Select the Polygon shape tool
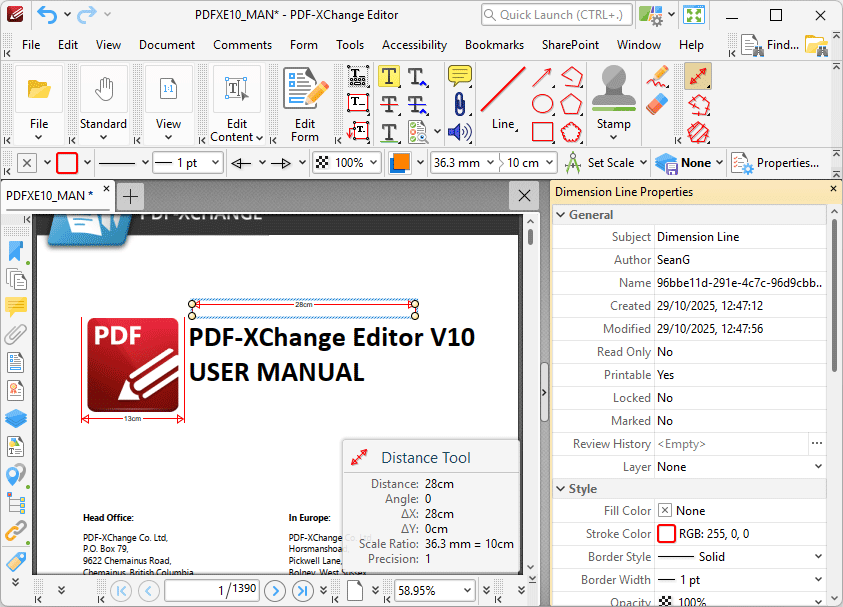 point(571,104)
